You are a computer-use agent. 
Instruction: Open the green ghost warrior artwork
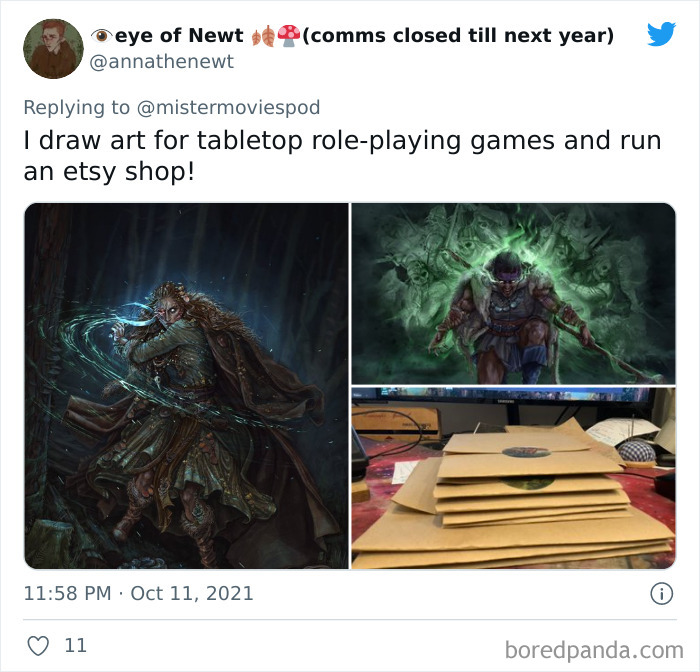click(513, 293)
